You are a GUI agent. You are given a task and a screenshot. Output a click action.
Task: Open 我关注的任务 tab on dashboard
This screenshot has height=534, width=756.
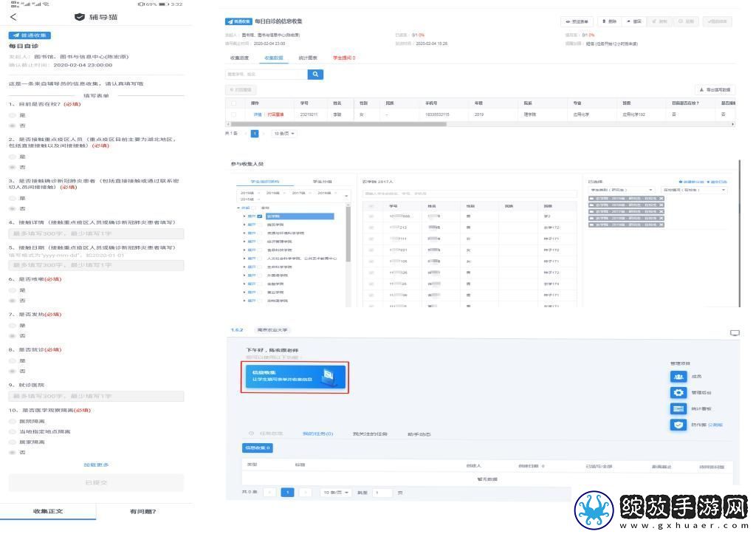pyautogui.click(x=370, y=434)
